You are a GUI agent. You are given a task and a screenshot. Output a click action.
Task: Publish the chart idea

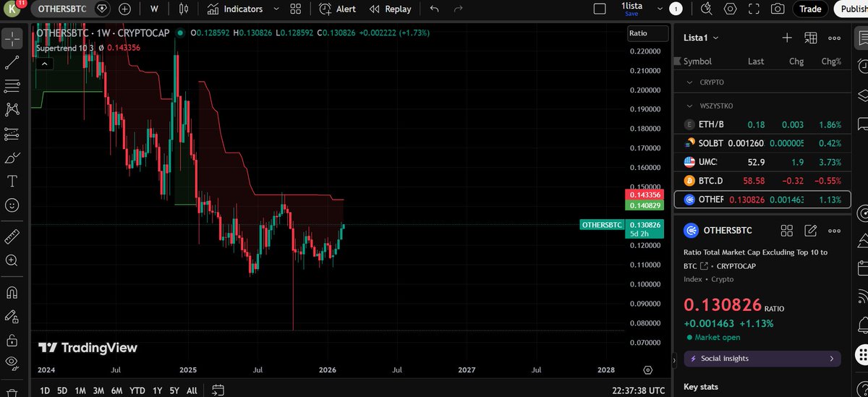pos(851,9)
